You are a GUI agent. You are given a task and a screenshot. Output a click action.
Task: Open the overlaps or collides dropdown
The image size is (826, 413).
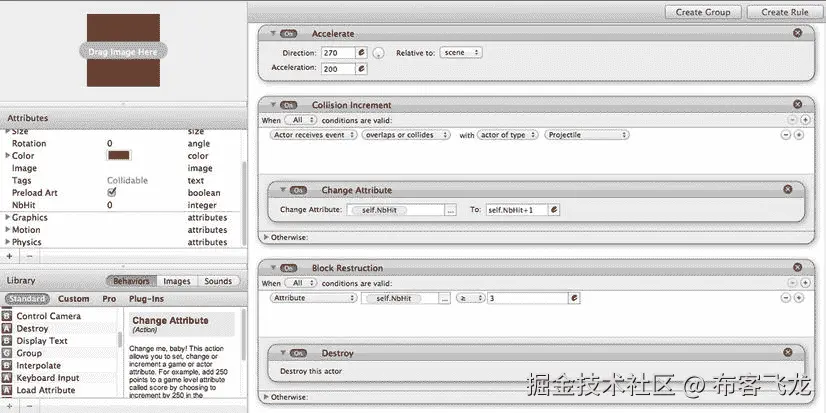(406, 135)
